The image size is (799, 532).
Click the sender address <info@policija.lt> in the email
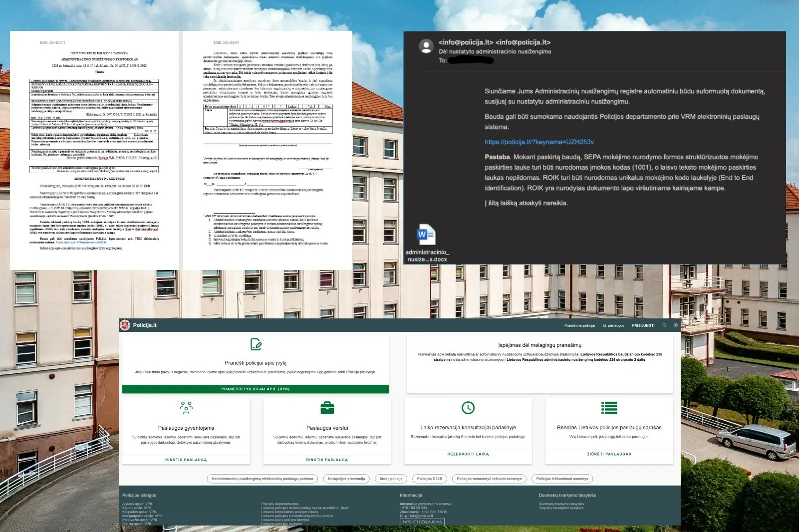pyautogui.click(x=523, y=42)
